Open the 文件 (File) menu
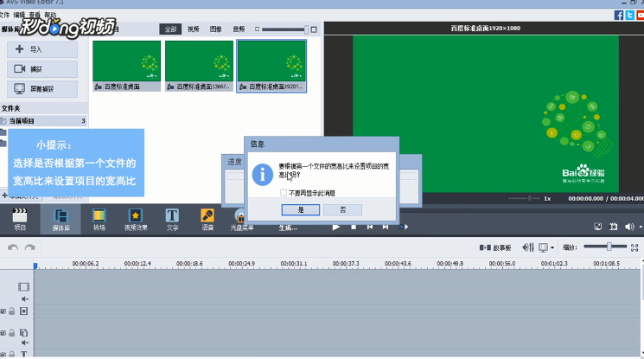 click(4, 15)
